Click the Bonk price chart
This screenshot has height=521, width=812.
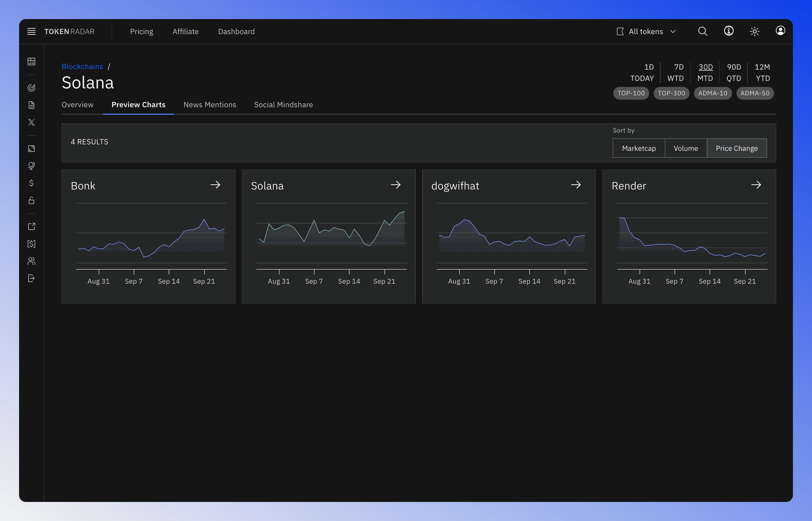click(x=151, y=244)
